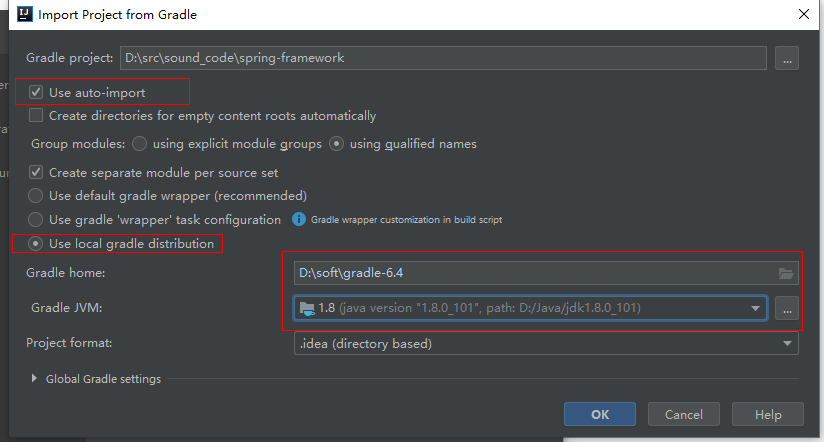Click the Gradle project: label

(70, 58)
